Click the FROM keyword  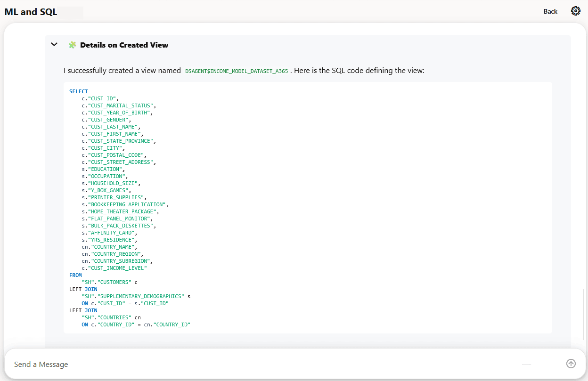point(75,275)
